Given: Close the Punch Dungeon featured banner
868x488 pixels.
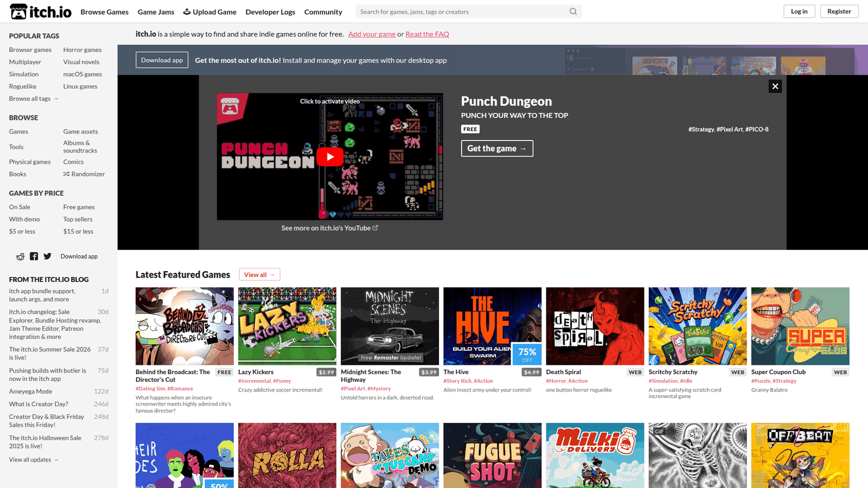Looking at the screenshot, I should point(775,86).
